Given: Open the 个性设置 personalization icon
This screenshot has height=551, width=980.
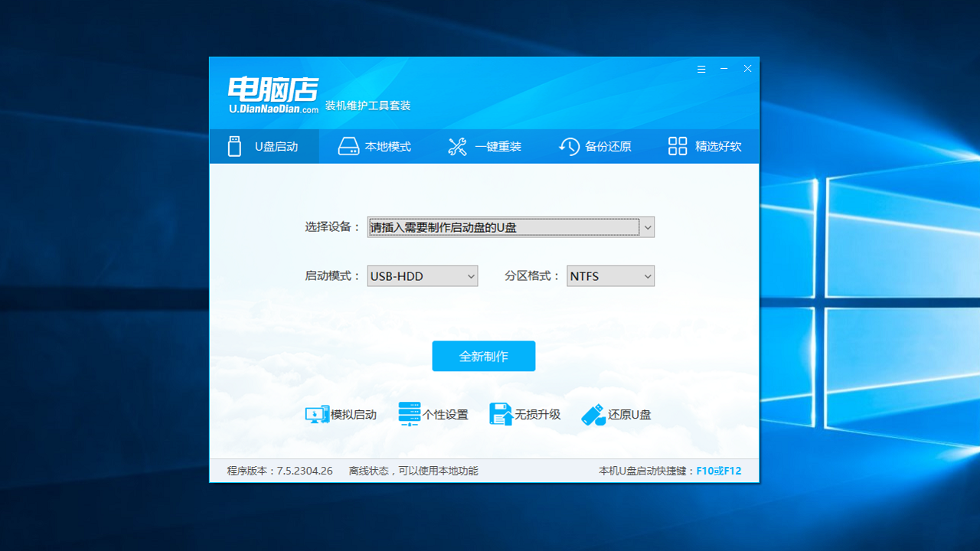Looking at the screenshot, I should pos(409,414).
